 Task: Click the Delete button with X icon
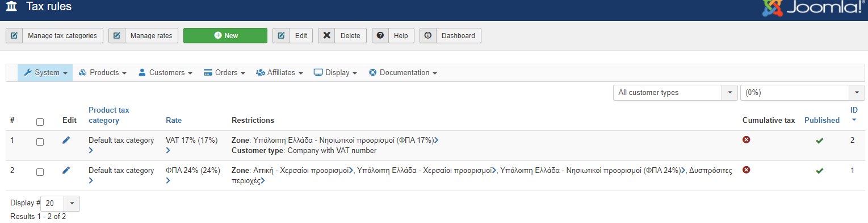point(342,35)
